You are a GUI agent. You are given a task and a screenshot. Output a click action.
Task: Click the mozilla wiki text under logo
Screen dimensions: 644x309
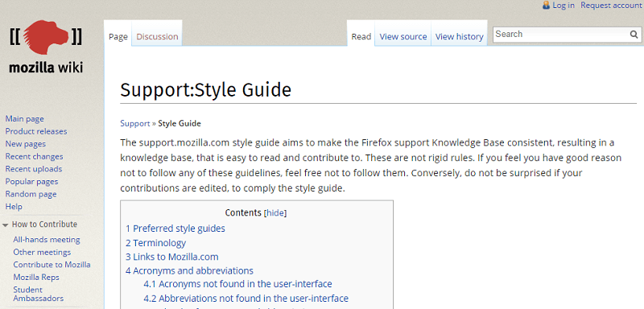click(x=46, y=68)
